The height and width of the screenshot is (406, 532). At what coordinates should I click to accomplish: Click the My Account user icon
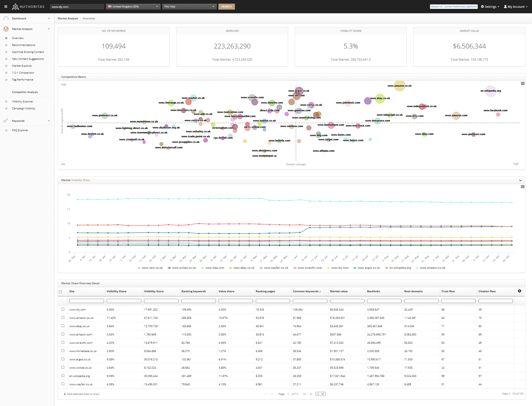(505, 7)
